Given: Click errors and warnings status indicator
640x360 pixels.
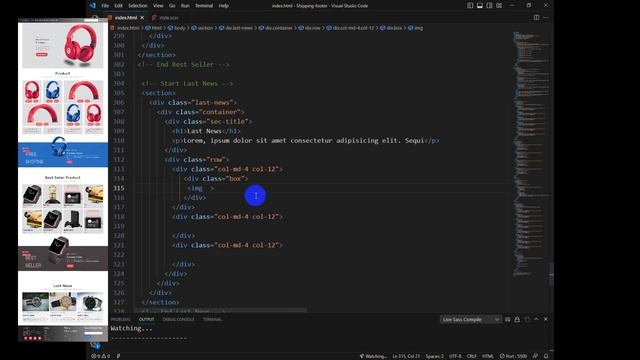Looking at the screenshot, I should click(101, 356).
